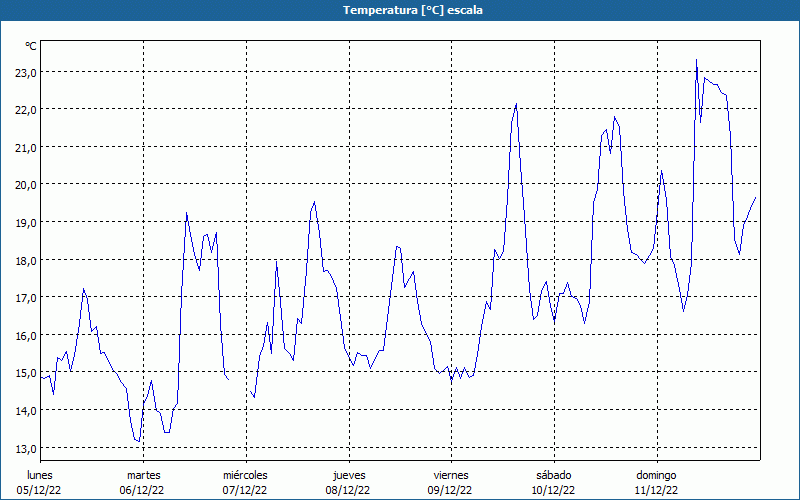Click the 'martes' day label
This screenshot has height=500, width=800.
click(x=144, y=475)
